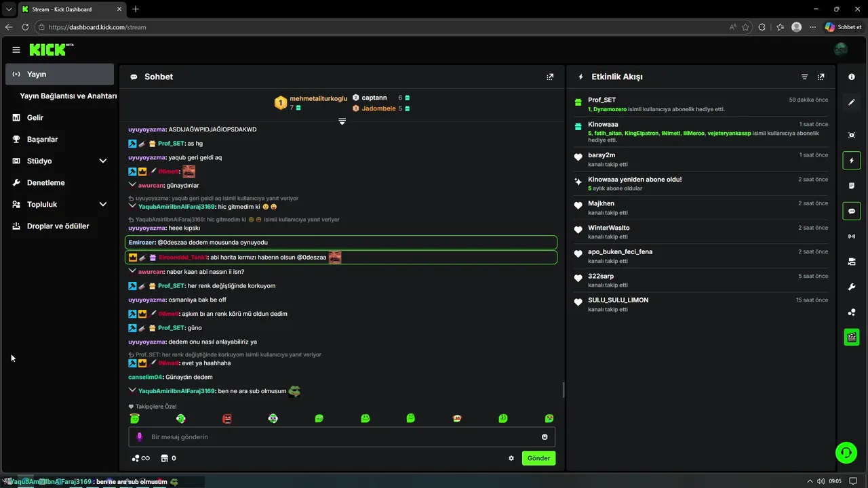This screenshot has width=868, height=488.
Task: Open the emoji picker in message box
Action: 545,437
